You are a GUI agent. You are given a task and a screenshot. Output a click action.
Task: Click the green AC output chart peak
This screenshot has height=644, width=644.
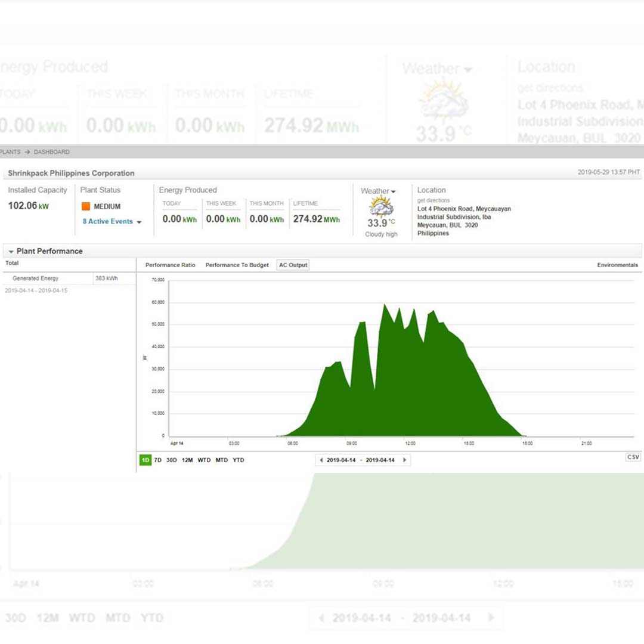(385, 305)
